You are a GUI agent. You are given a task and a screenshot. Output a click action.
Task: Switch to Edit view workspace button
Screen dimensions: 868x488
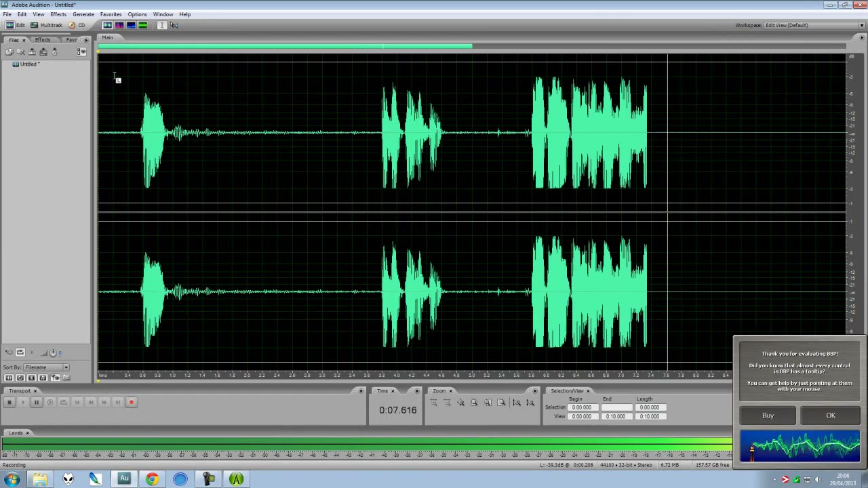[x=15, y=25]
